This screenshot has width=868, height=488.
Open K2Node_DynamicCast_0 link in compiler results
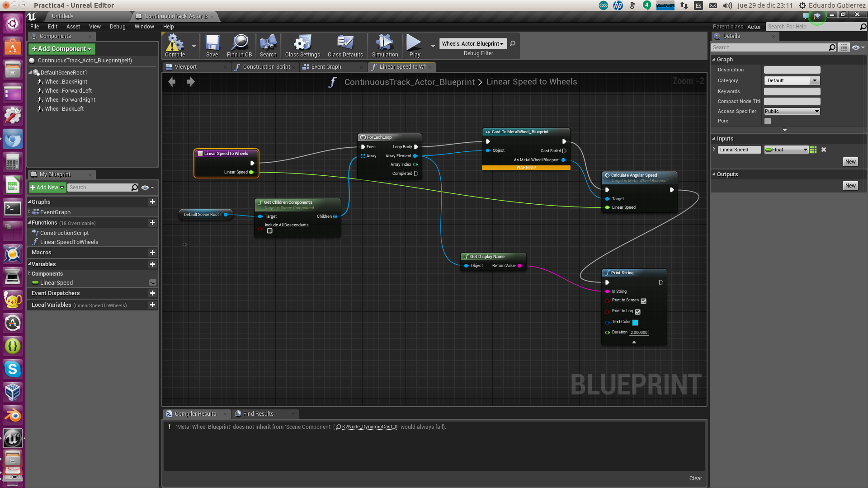pos(369,427)
